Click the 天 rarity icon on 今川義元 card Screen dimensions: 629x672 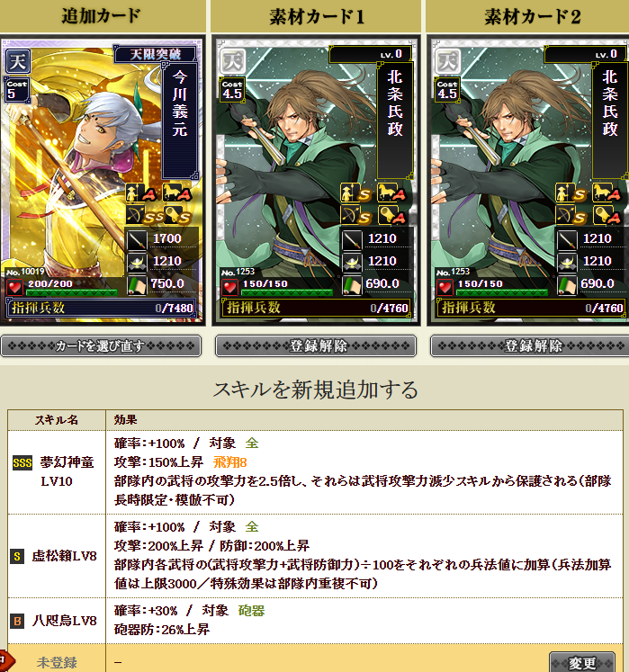click(18, 61)
